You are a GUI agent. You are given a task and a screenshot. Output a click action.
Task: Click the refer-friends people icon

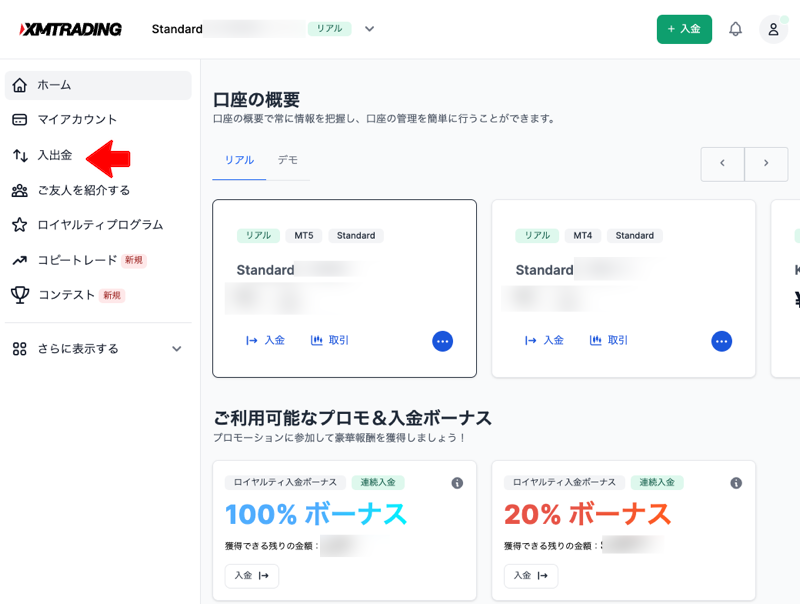[x=19, y=190]
